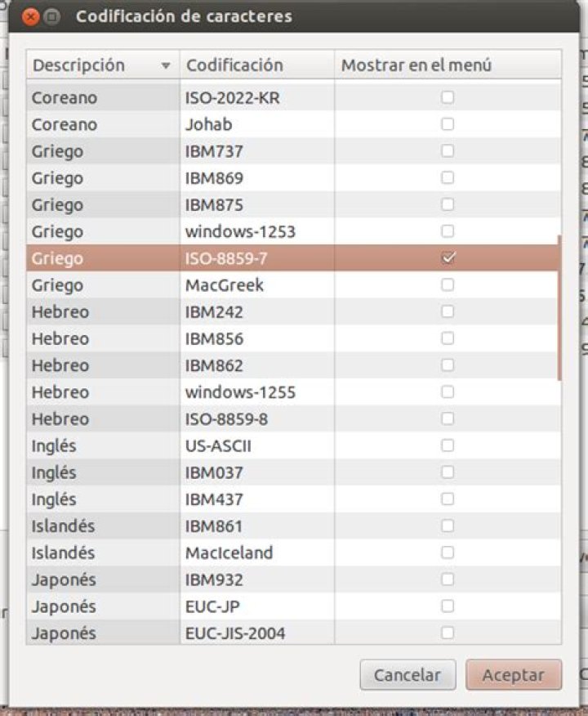Check the windows-1253 checkbox
This screenshot has width=588, height=716.
(448, 231)
